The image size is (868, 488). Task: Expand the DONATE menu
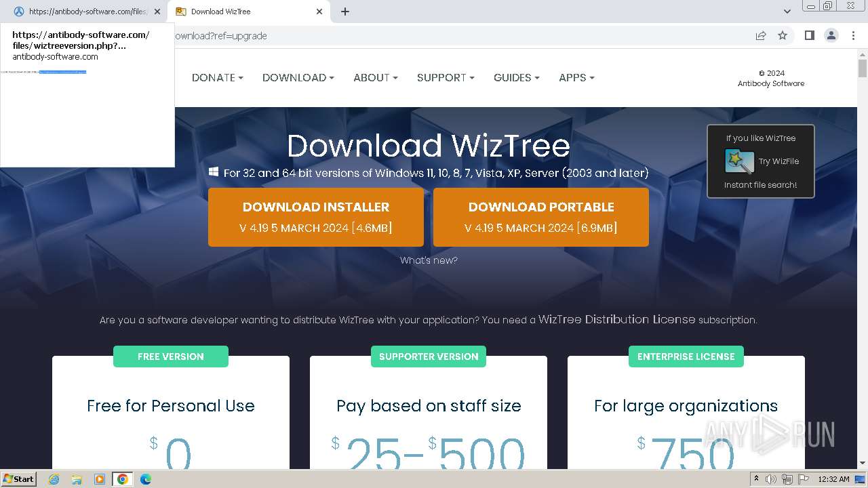[218, 78]
